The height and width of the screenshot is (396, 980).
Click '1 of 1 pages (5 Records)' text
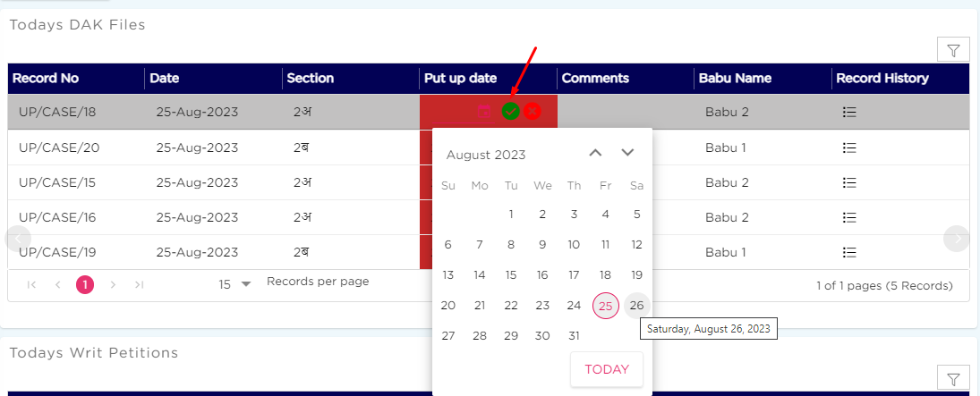[x=884, y=286]
